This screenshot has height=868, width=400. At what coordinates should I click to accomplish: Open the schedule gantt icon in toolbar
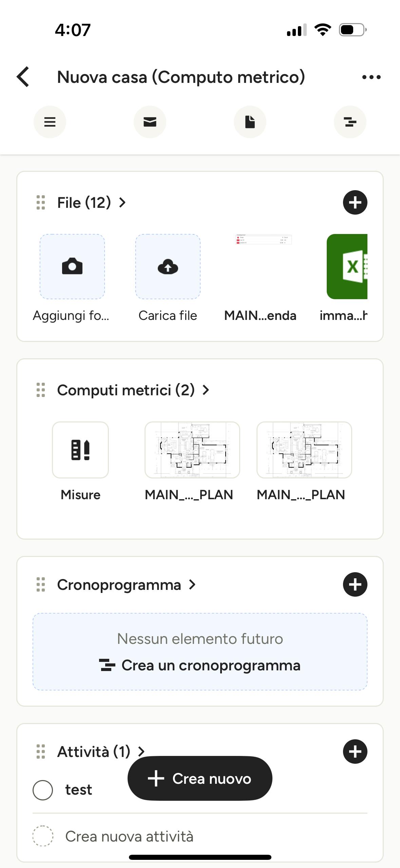pos(350,122)
